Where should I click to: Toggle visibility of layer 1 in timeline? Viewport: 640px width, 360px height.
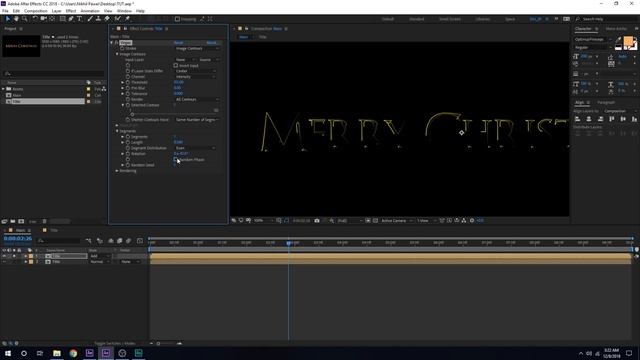[x=4, y=256]
